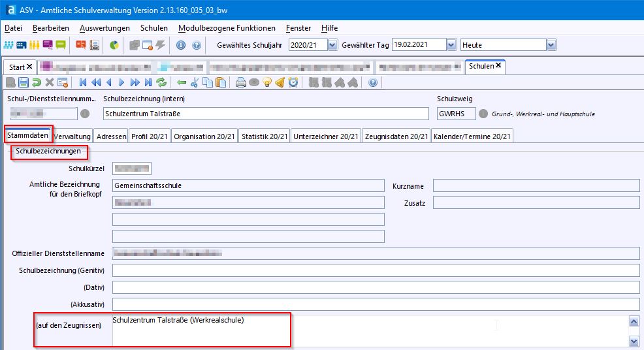Switch to the Adressen tab
The height and width of the screenshot is (350, 644).
[110, 136]
